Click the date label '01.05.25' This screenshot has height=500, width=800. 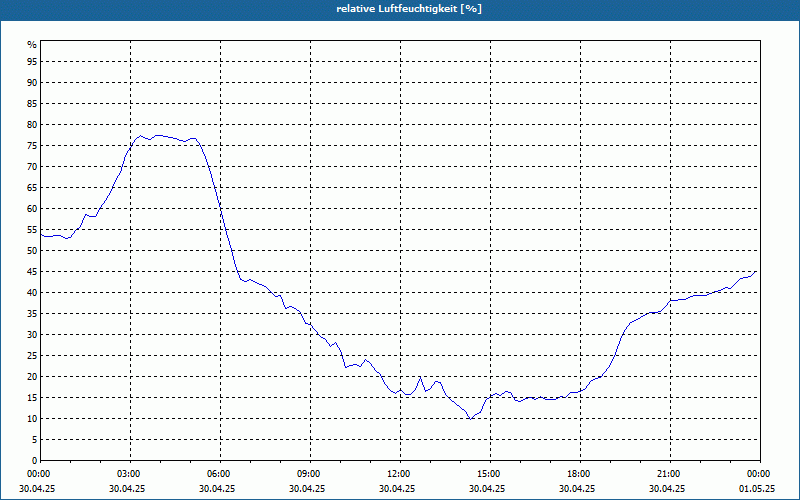coord(757,488)
